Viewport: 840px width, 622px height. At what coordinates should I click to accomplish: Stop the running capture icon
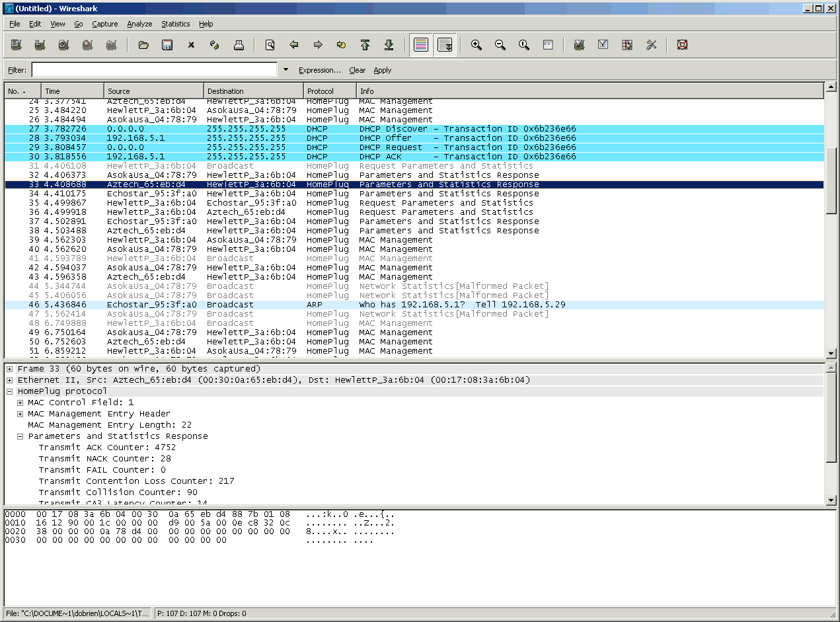[x=88, y=45]
